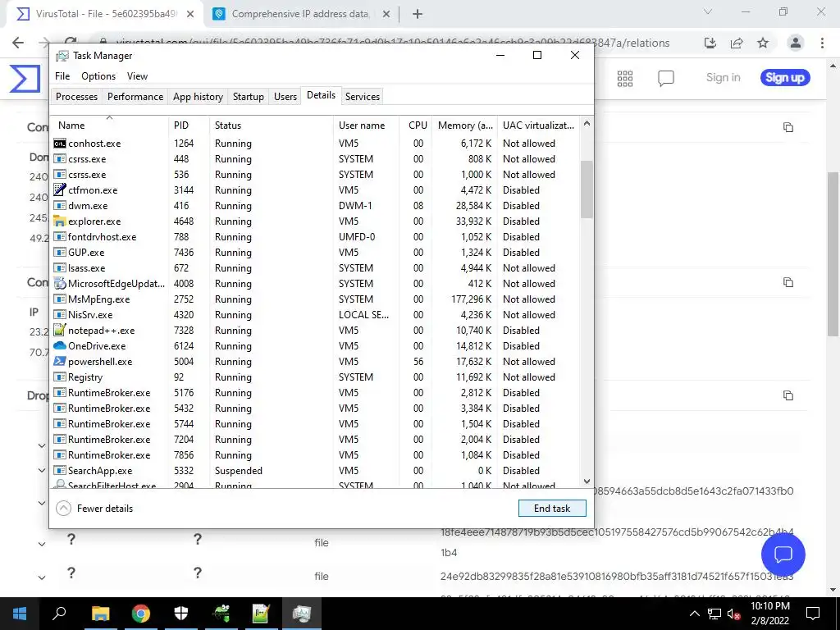840x630 pixels.
Task: Click the End task button
Action: click(552, 509)
